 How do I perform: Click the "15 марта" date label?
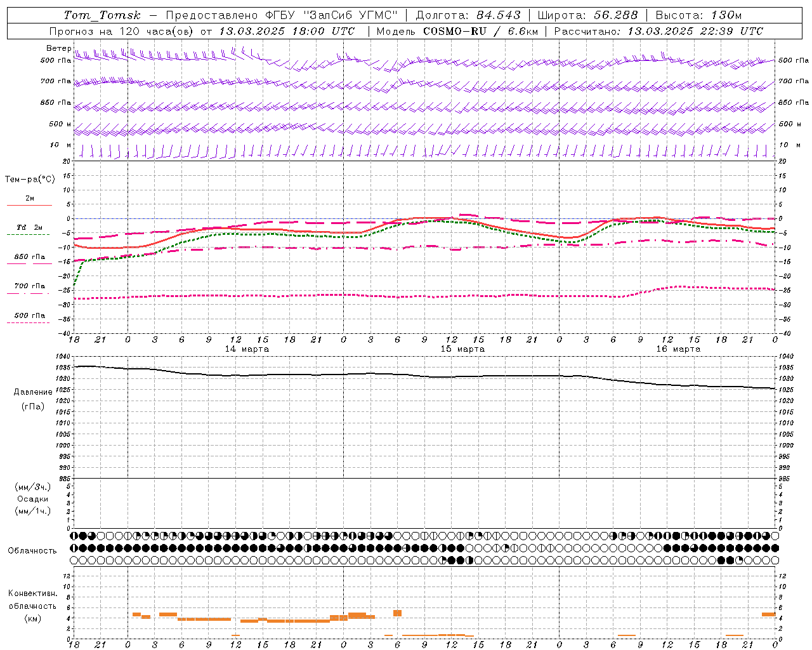coord(462,349)
